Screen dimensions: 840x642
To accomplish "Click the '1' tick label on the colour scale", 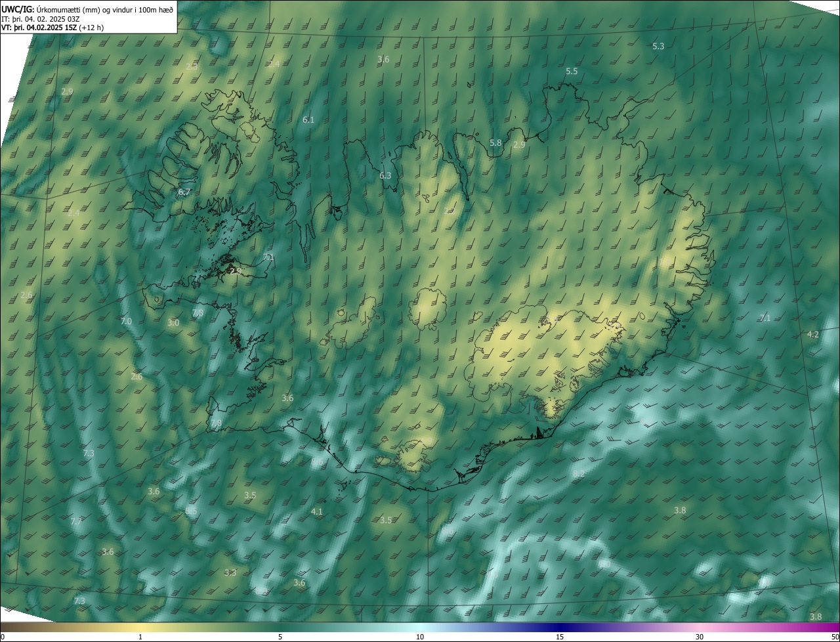I will 140,637.
